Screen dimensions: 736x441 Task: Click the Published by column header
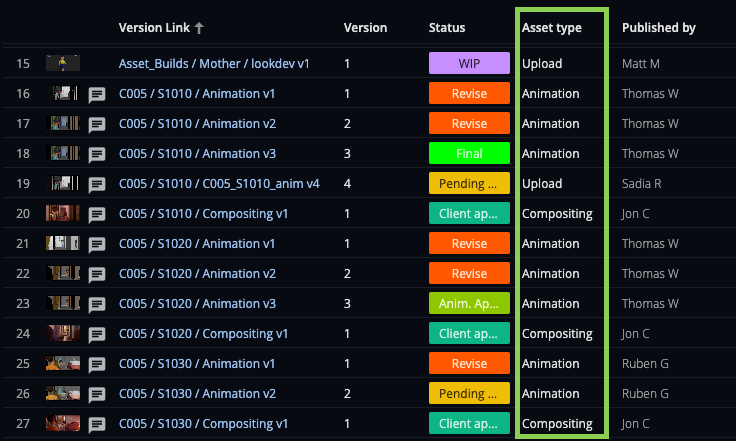tap(659, 28)
